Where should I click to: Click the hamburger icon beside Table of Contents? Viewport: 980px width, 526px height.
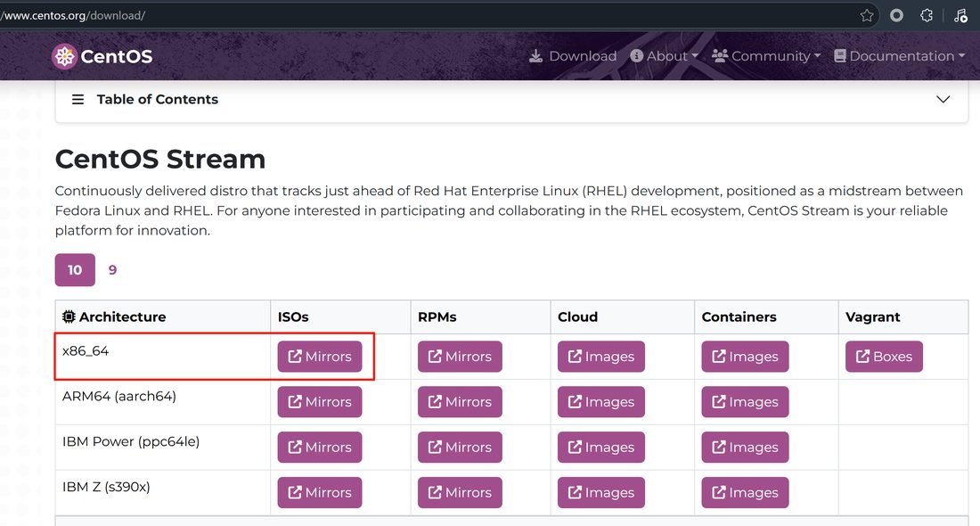tap(78, 100)
